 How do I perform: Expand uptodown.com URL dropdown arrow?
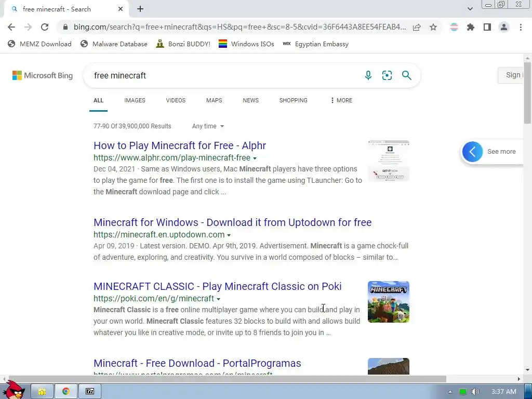[229, 235]
